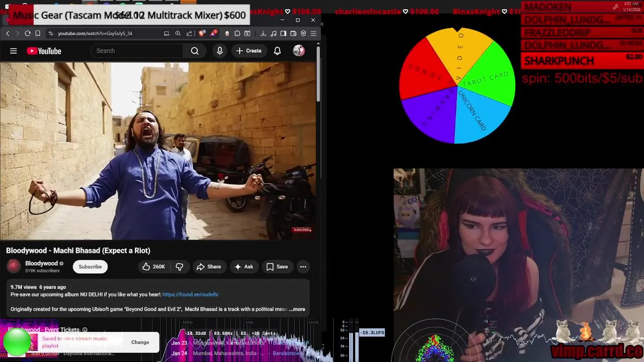Click the 519K subscribers text
This screenshot has height=362, width=644.
point(42,270)
